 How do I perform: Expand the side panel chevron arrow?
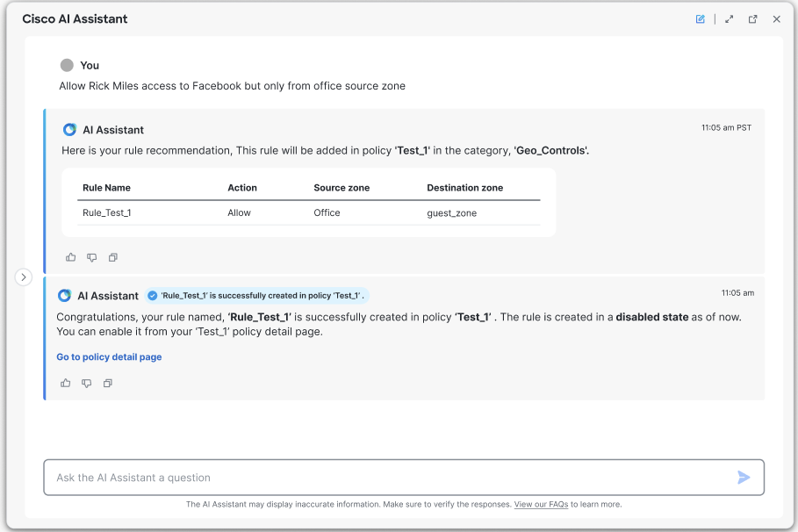(24, 277)
